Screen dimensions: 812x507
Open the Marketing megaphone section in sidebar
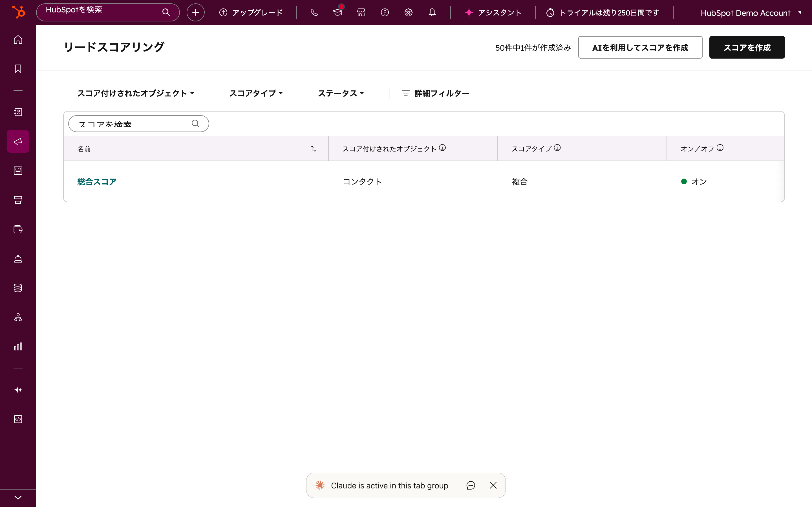click(x=18, y=141)
